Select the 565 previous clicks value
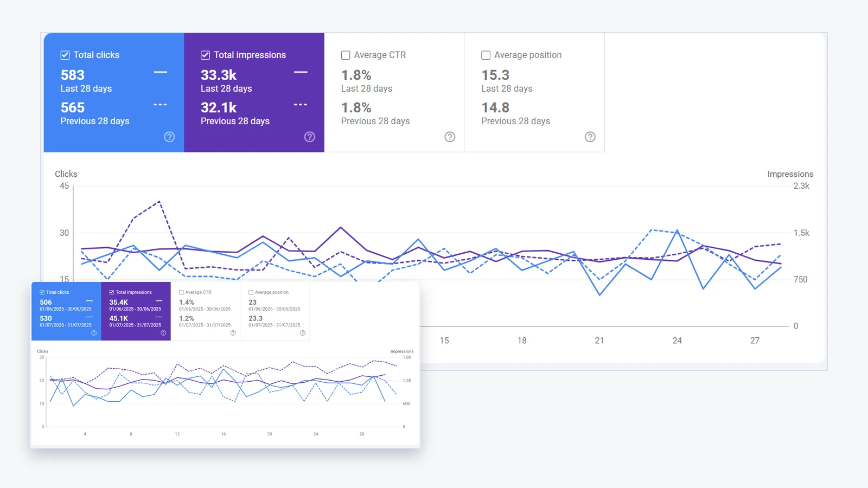Viewport: 868px width, 488px height. tap(73, 107)
